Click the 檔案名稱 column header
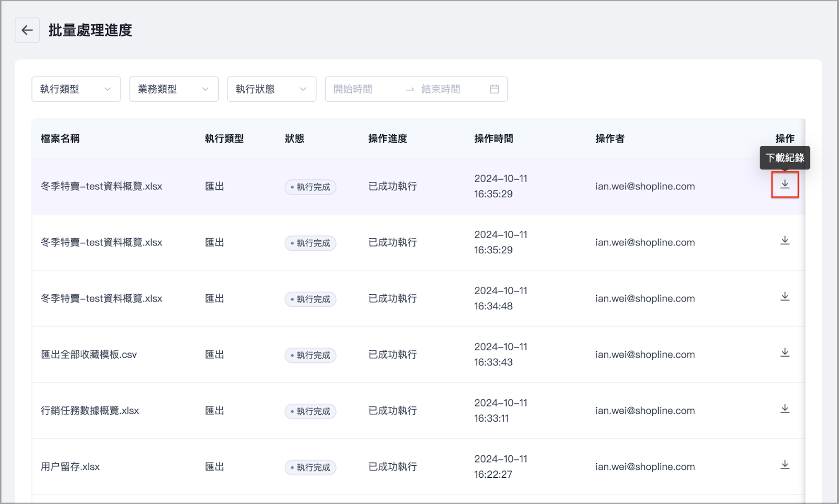The height and width of the screenshot is (504, 839). pyautogui.click(x=60, y=138)
